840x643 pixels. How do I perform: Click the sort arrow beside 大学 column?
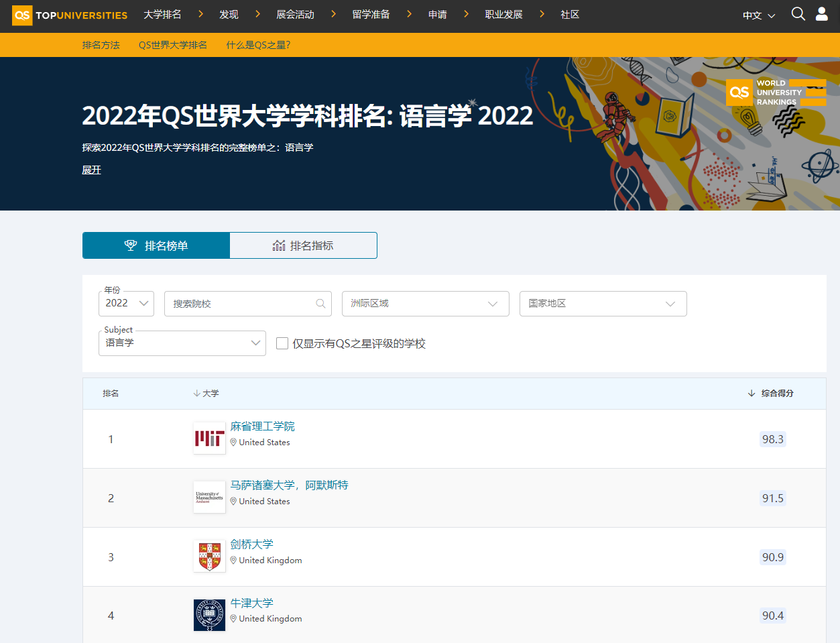pyautogui.click(x=196, y=394)
